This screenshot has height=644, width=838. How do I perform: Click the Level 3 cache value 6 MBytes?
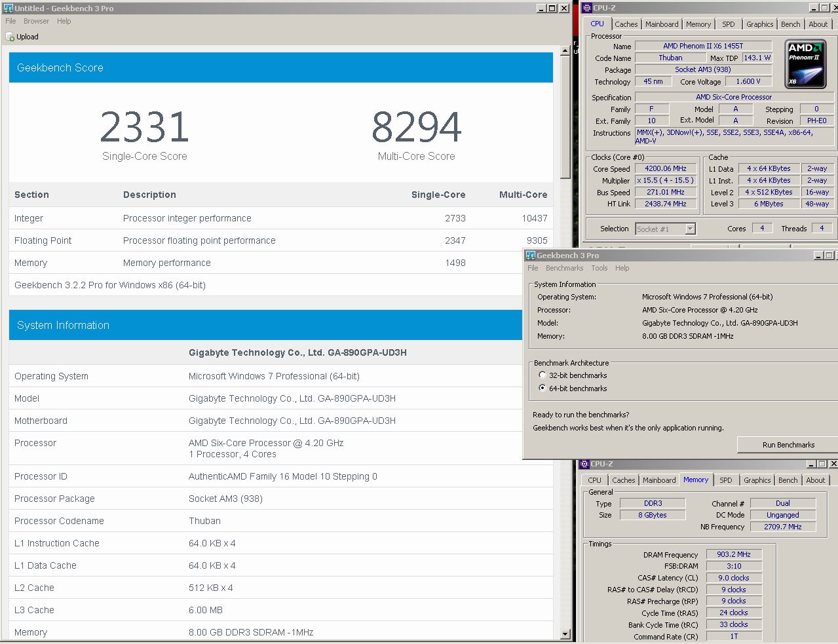(768, 204)
